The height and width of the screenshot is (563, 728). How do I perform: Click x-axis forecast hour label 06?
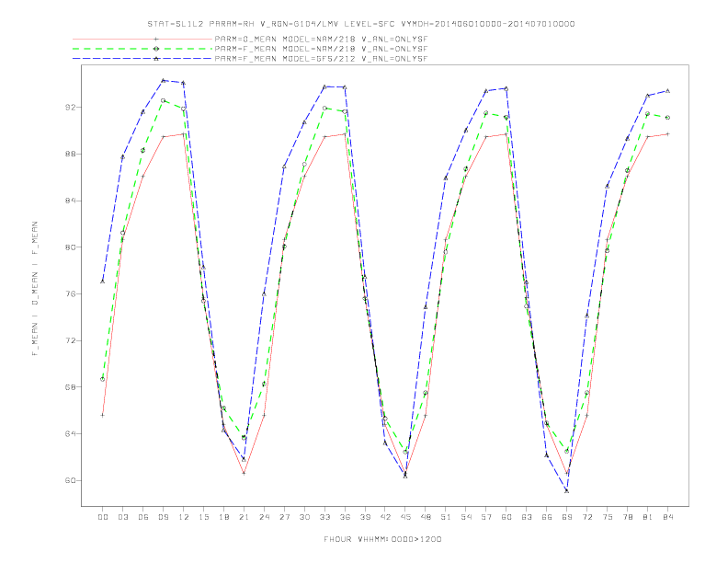pyautogui.click(x=143, y=517)
